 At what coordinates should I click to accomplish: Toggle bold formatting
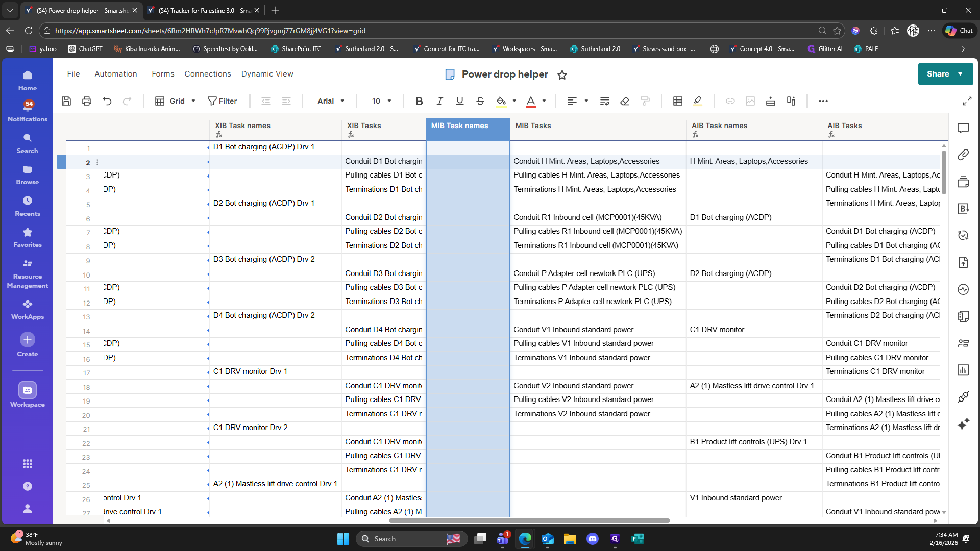pos(419,101)
